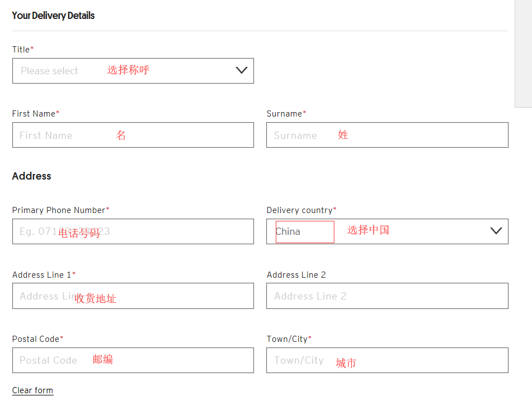The width and height of the screenshot is (532, 406).
Task: Expand the Delivery country dropdown showing China
Action: 387,231
